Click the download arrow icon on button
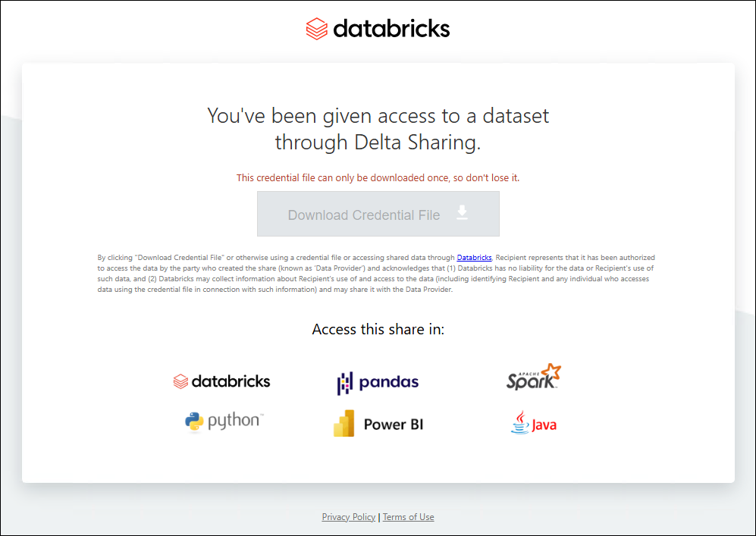The width and height of the screenshot is (756, 536). tap(462, 213)
